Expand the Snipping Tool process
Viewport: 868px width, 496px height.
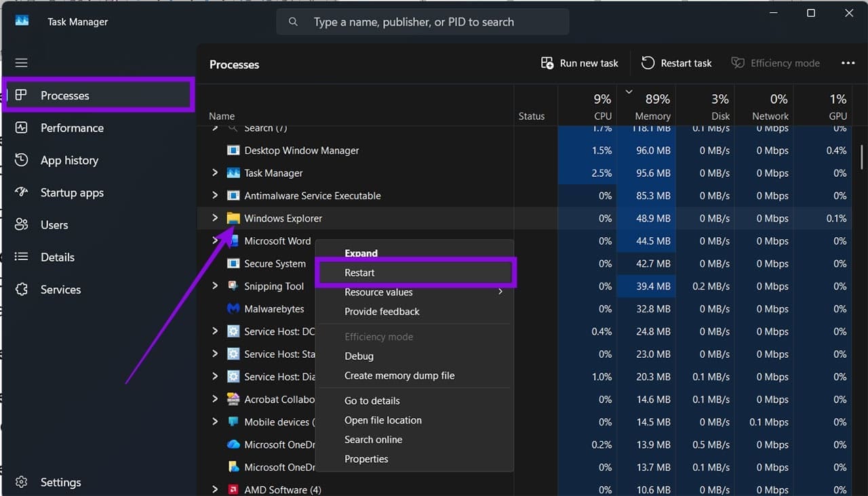(215, 286)
